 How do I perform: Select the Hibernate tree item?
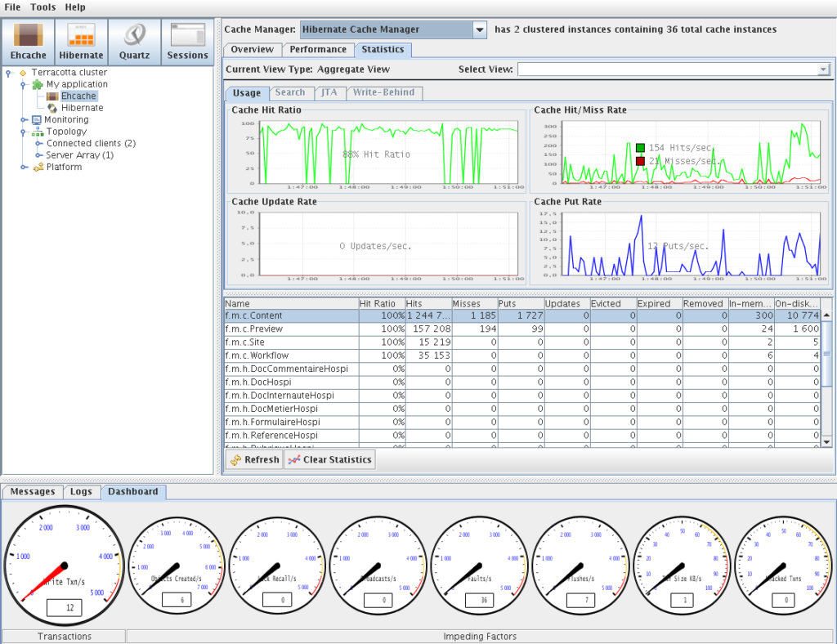[x=83, y=108]
